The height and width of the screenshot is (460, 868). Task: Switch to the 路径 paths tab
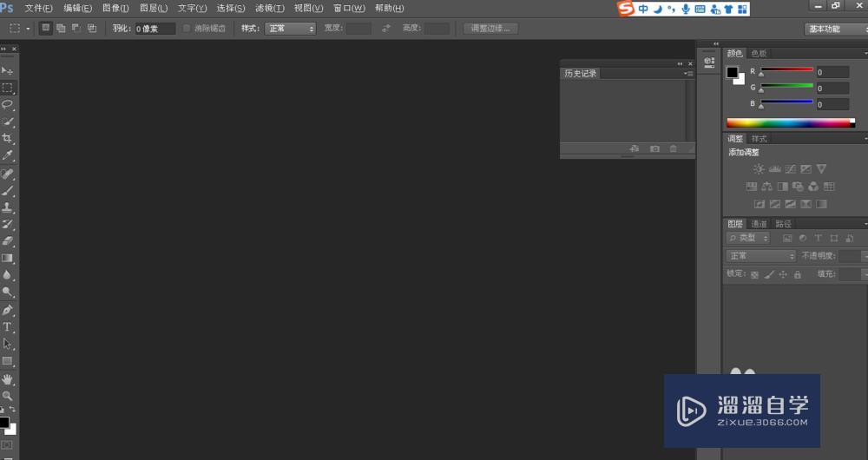pyautogui.click(x=783, y=224)
